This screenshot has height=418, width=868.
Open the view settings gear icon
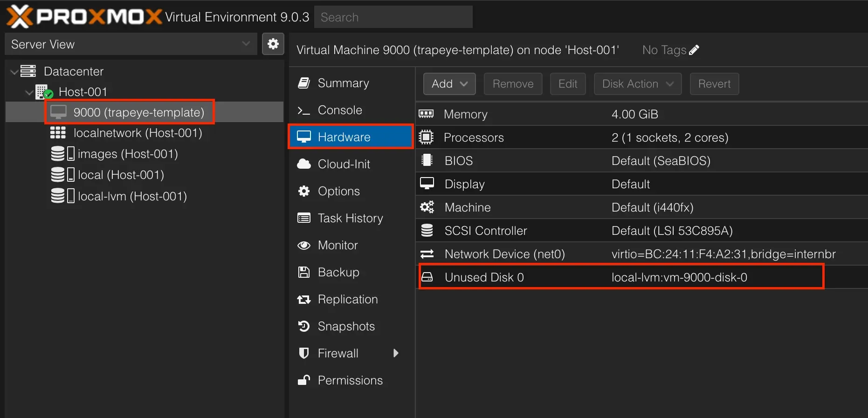(x=273, y=44)
